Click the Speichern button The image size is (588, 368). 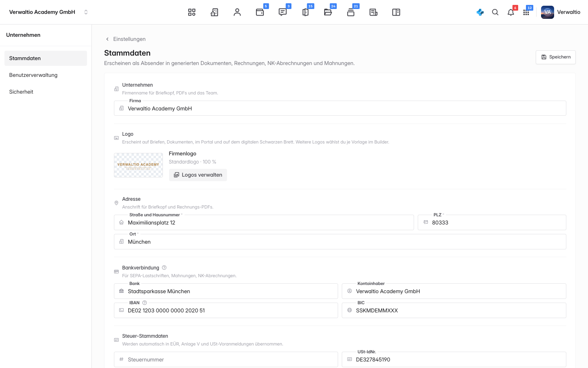coord(556,57)
